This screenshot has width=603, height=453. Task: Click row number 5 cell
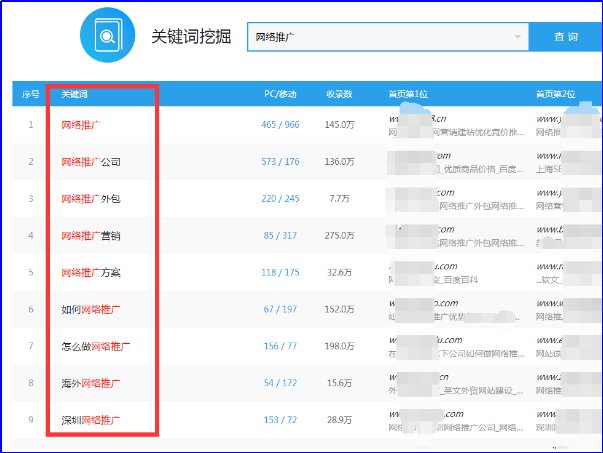31,272
